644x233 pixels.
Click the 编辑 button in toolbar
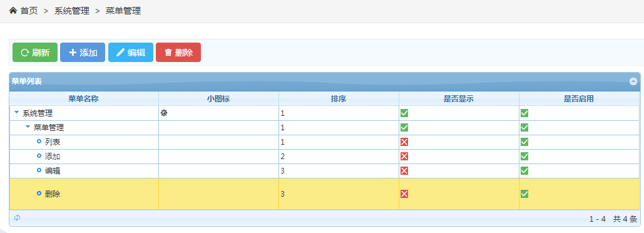(131, 52)
